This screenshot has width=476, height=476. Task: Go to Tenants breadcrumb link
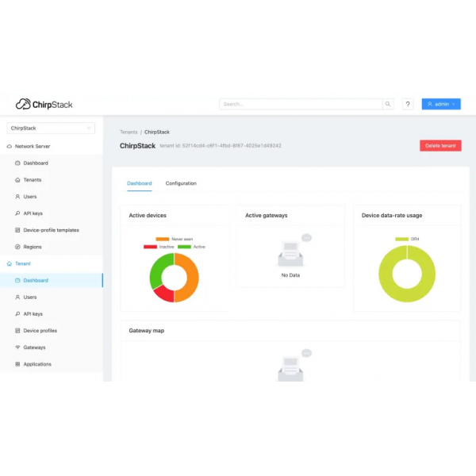(x=128, y=132)
